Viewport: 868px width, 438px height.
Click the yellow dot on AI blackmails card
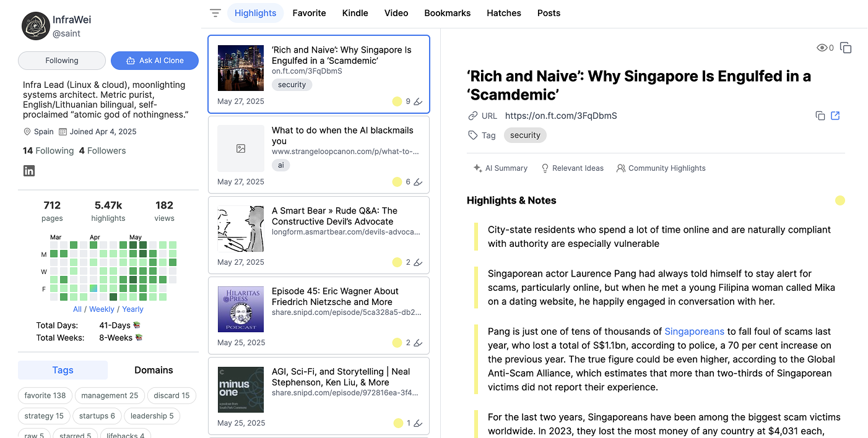tap(397, 182)
